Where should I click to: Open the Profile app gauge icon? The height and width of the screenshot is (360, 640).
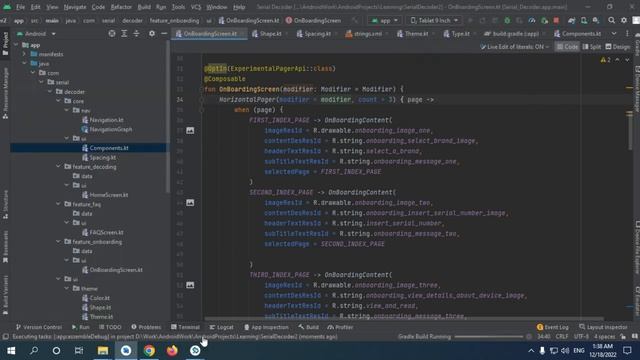coord(532,20)
